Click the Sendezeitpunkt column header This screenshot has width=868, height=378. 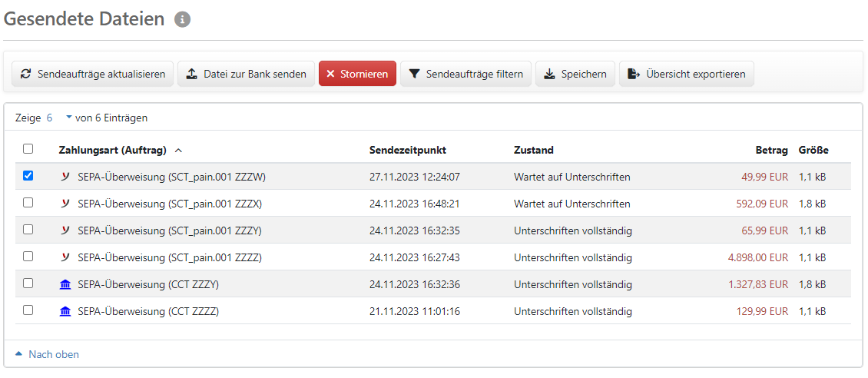pyautogui.click(x=408, y=150)
